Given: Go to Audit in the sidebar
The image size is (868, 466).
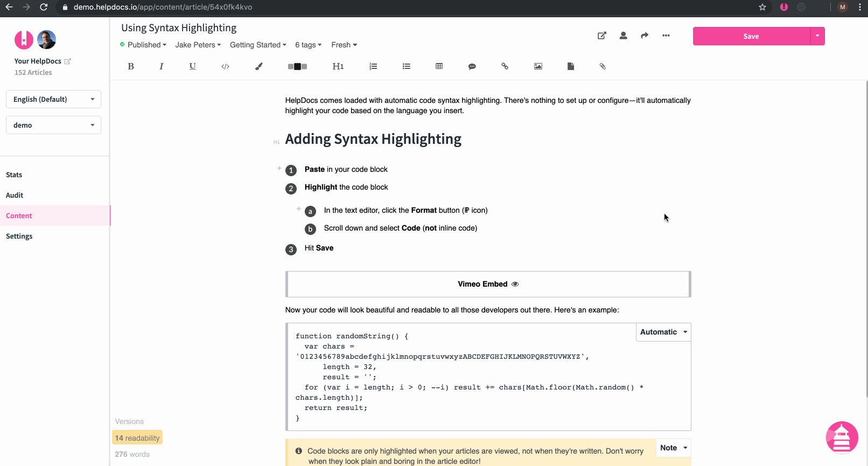Looking at the screenshot, I should coord(15,195).
